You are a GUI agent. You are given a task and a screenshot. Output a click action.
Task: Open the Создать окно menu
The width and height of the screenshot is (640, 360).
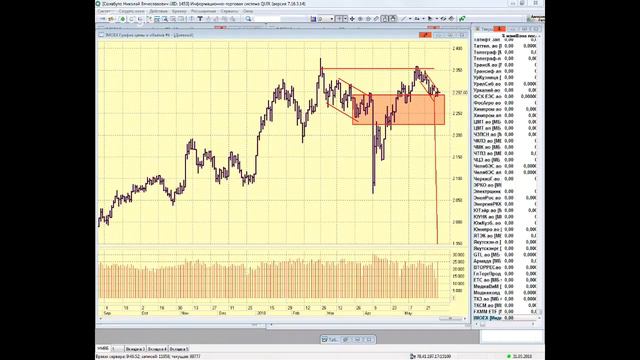tap(132, 11)
